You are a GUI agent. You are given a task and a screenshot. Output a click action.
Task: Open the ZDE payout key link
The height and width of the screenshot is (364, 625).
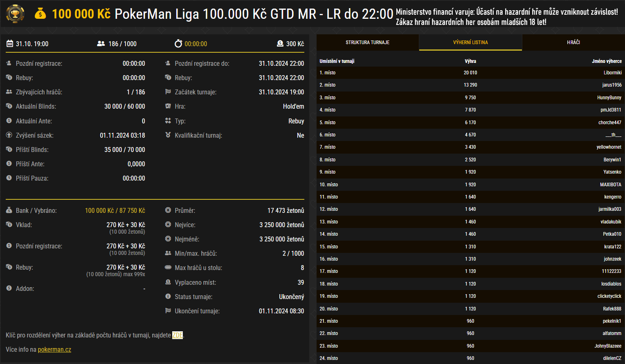point(178,335)
